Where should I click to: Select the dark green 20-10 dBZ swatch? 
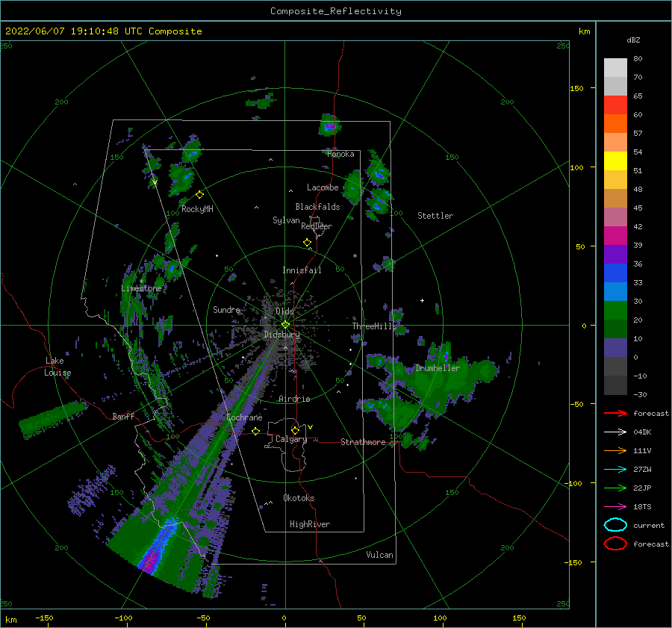[615, 329]
